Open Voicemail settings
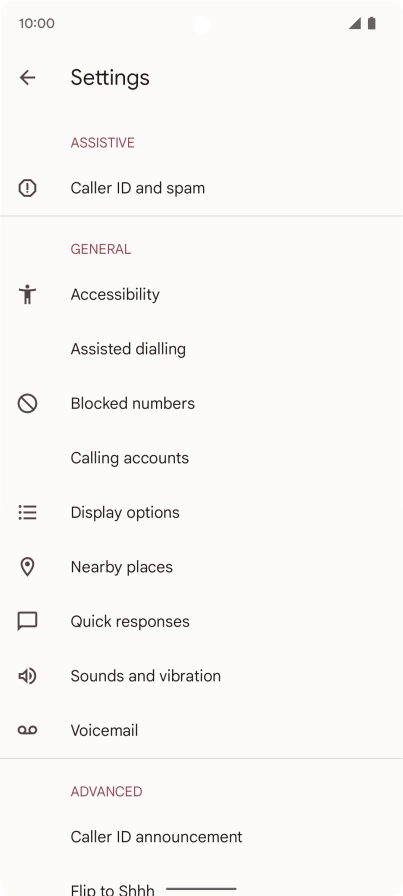Image resolution: width=403 pixels, height=896 pixels. point(201,730)
